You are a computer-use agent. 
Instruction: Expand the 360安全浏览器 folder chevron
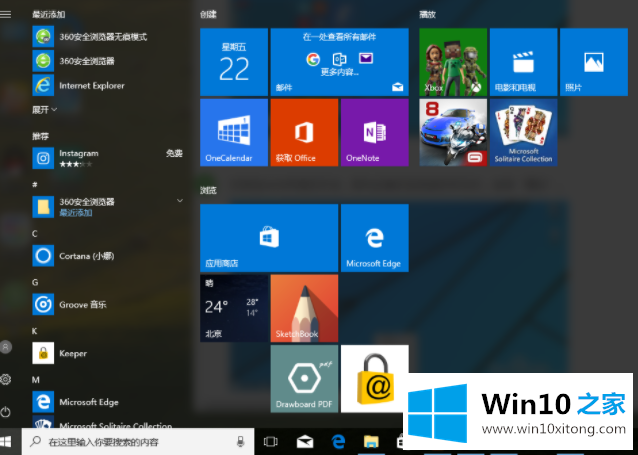click(180, 201)
